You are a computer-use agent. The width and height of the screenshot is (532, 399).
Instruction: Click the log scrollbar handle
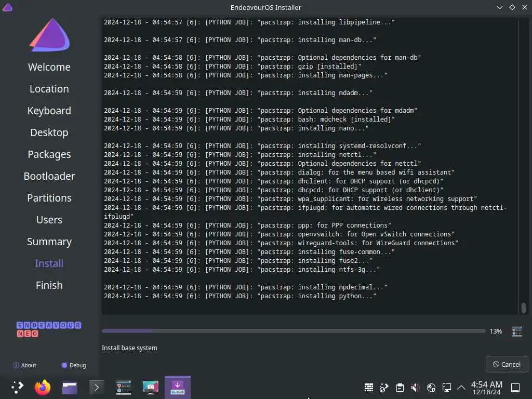click(x=524, y=308)
